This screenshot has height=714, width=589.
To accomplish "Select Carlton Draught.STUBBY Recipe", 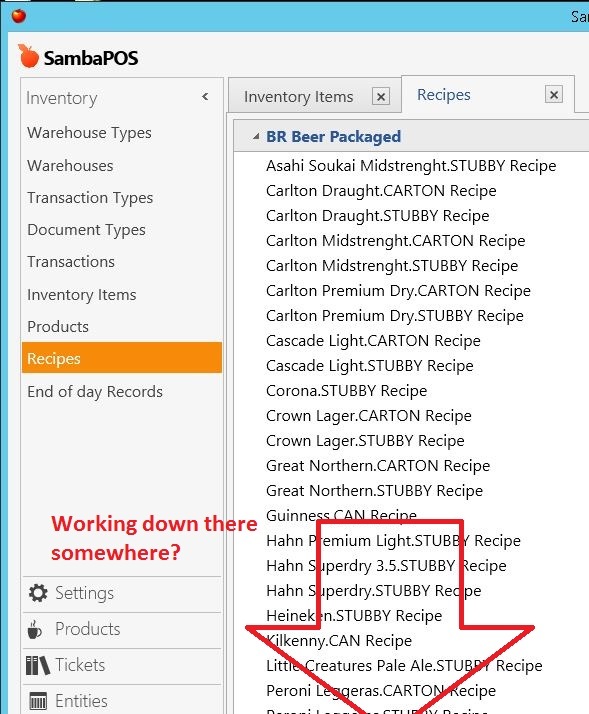I will (378, 216).
